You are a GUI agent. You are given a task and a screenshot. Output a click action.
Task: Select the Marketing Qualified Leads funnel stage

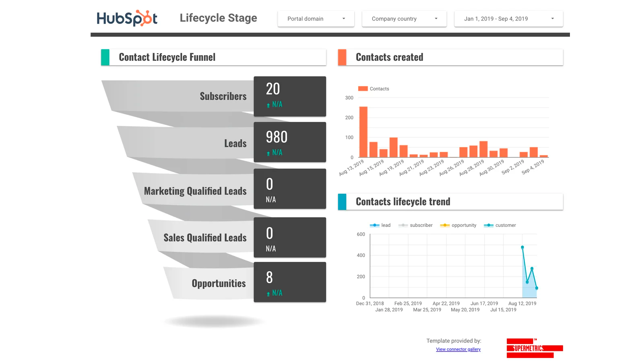(195, 191)
